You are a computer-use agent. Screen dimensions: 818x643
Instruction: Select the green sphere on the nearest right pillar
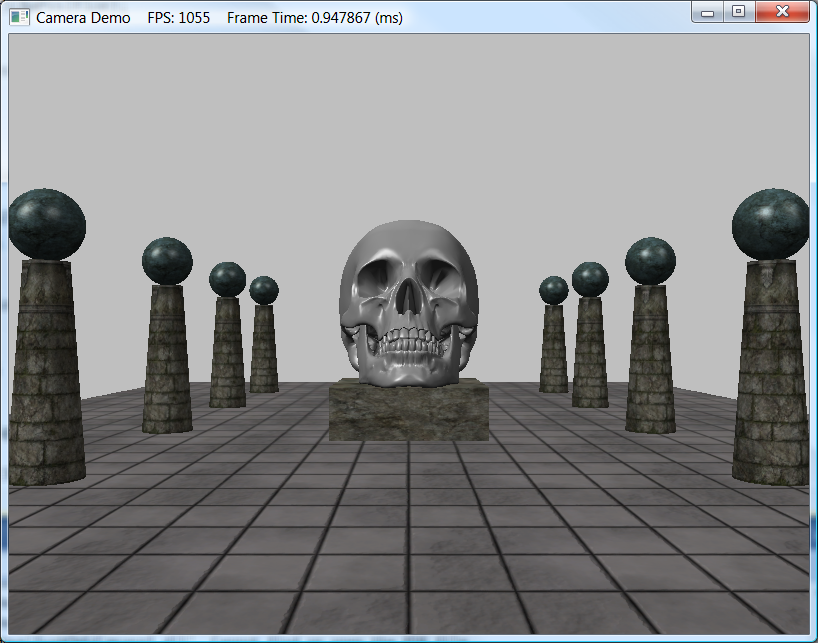click(x=770, y=224)
